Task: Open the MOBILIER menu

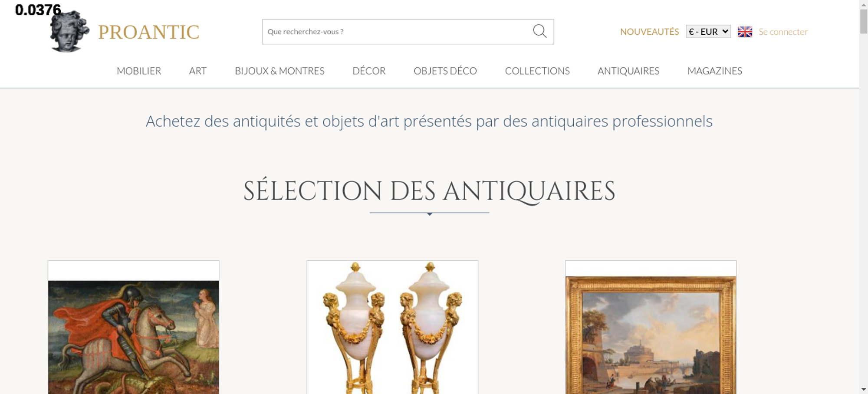Action: 139,71
